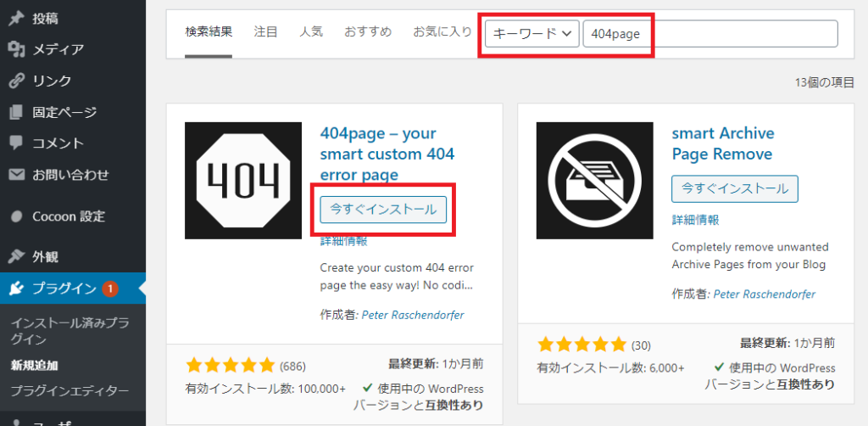This screenshot has height=426, width=868.
Task: Switch to the おすすめ tab
Action: pyautogui.click(x=368, y=32)
